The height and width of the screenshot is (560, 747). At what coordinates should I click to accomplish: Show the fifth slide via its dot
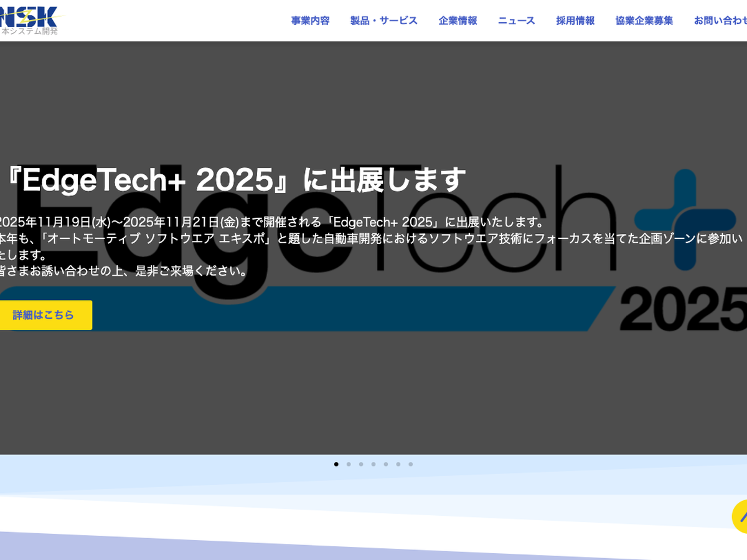(386, 464)
